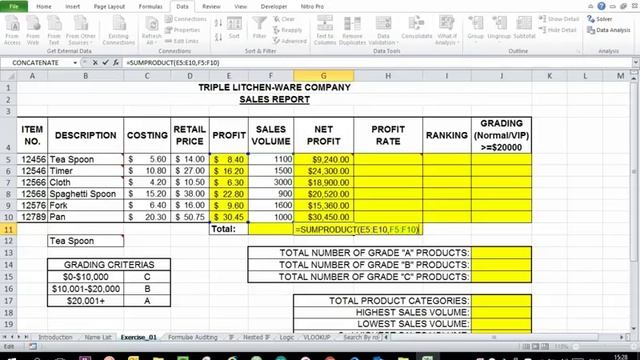640x360 pixels.
Task: Click Show Detail
Action: (x=559, y=19)
